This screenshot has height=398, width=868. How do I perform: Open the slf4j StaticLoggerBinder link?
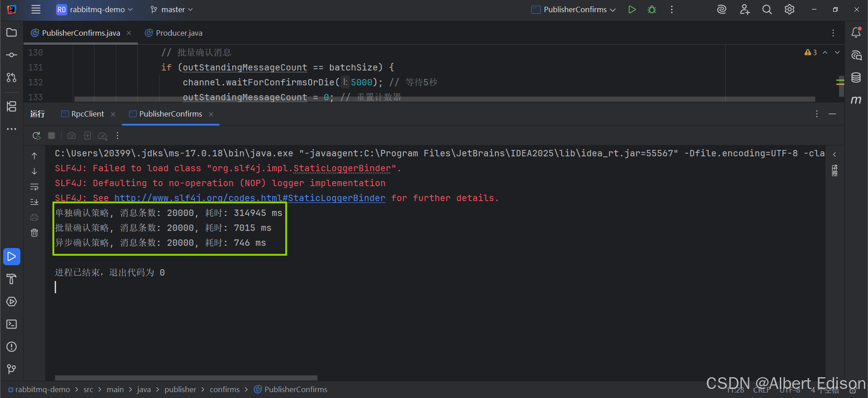pos(250,198)
